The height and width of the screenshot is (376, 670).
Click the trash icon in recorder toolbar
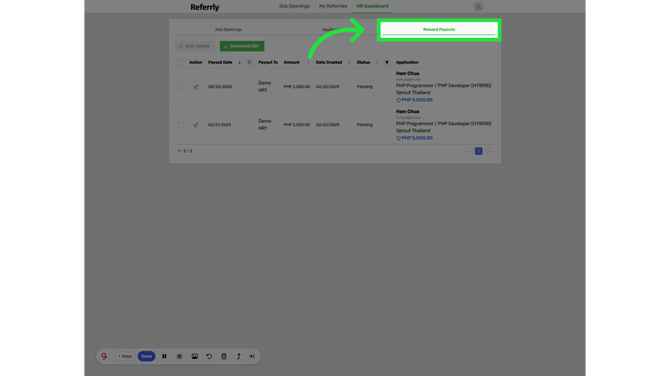[223, 356]
